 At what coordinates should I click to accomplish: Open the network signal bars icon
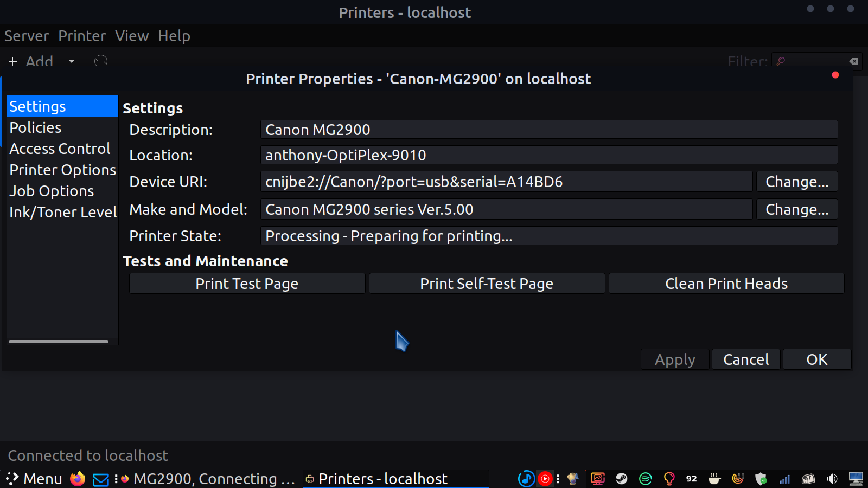pos(785,479)
